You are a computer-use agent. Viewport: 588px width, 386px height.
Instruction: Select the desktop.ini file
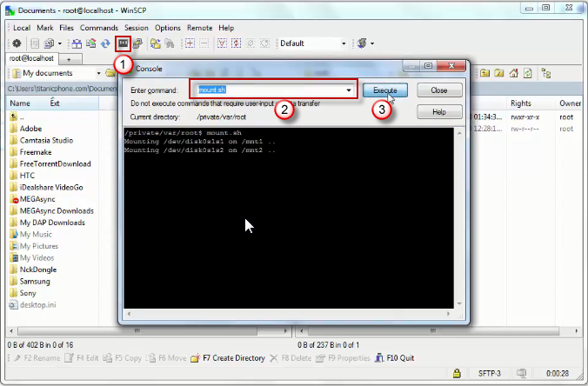pyautogui.click(x=33, y=304)
